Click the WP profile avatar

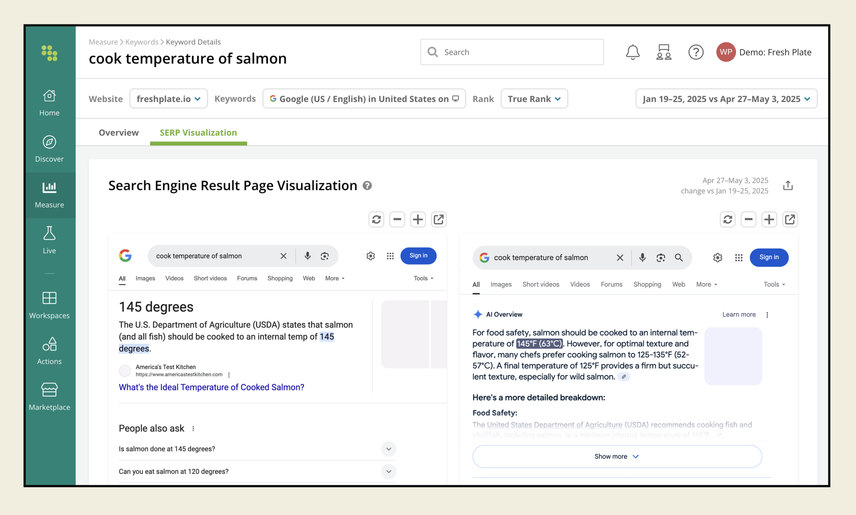[x=726, y=52]
